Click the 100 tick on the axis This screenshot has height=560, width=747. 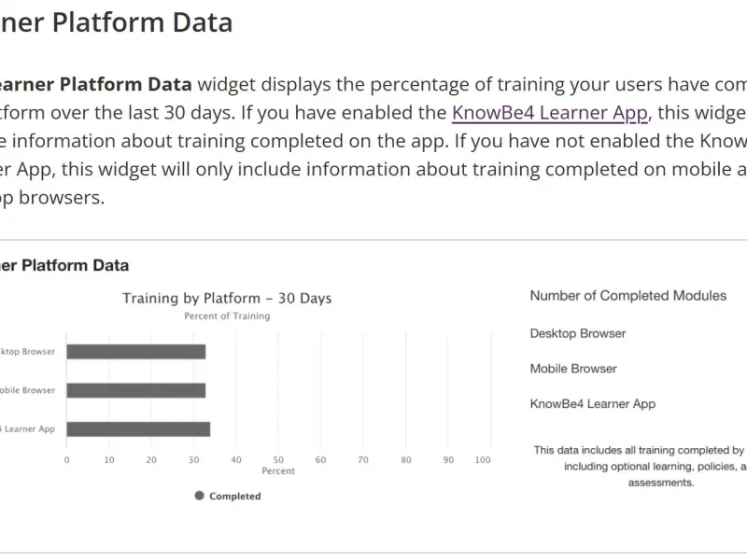483,460
